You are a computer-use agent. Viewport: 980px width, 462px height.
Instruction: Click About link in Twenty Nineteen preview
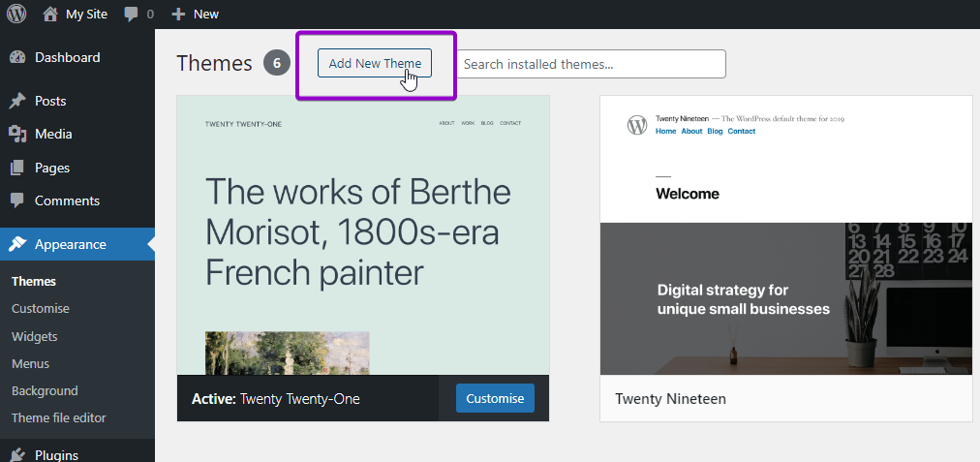pyautogui.click(x=691, y=132)
